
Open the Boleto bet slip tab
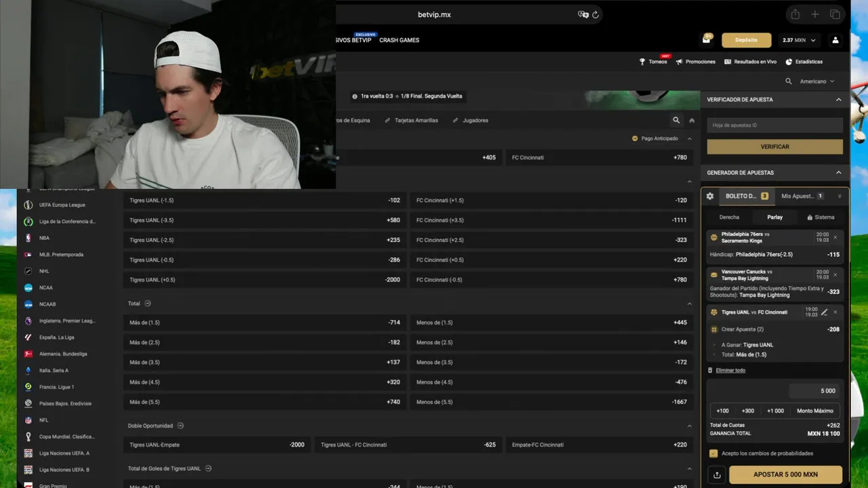coord(747,196)
